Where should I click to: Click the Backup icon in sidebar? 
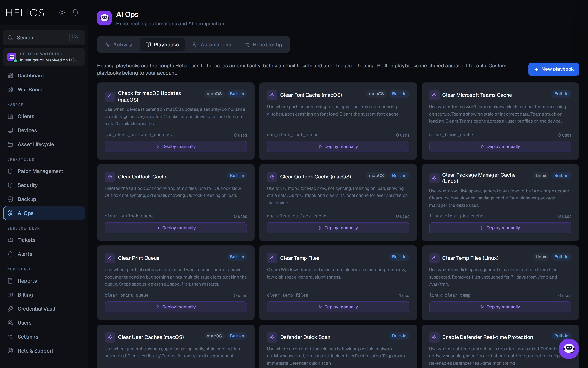coord(10,199)
